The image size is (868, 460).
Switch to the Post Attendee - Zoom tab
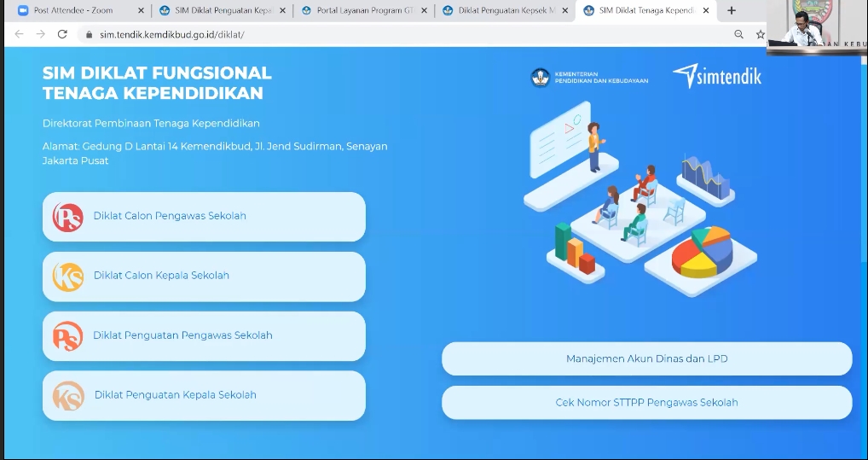[x=72, y=11]
